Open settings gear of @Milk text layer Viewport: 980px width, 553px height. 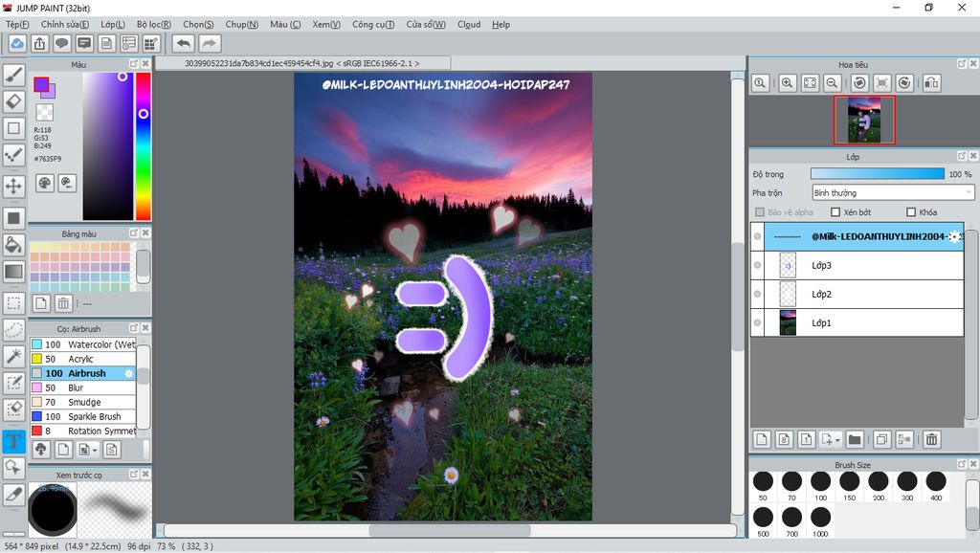(954, 236)
